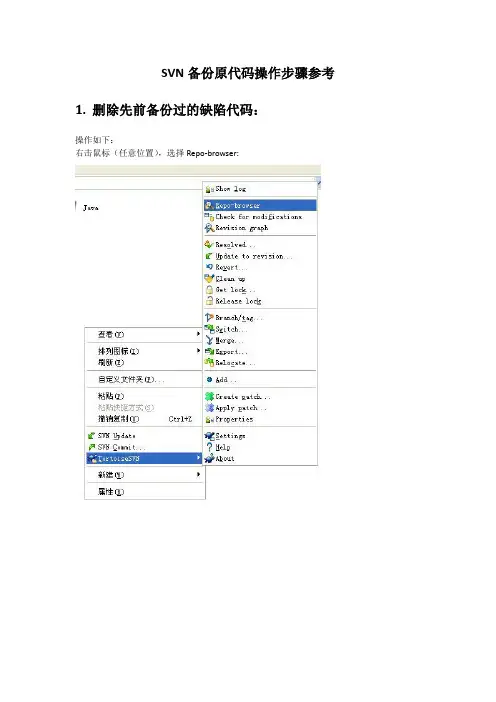Open Properties in TortoiseSVN submenu

pos(260,419)
